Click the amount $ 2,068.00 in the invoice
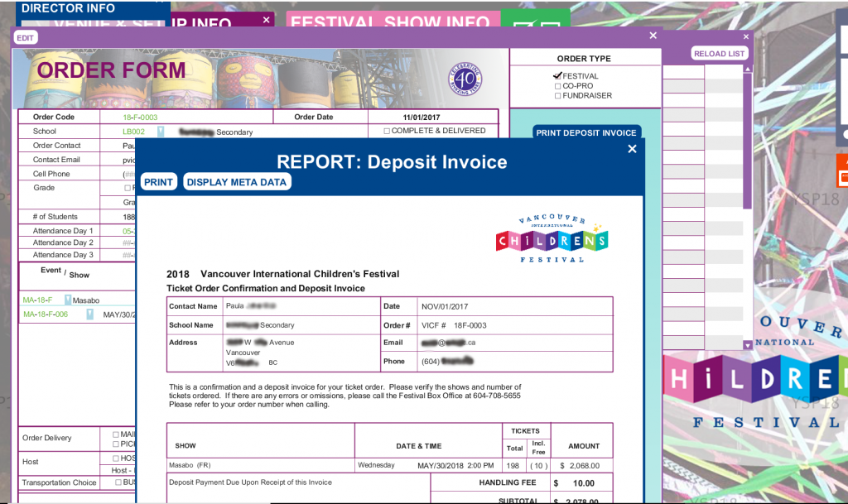Viewport: 848px width, 504px height. (580, 466)
